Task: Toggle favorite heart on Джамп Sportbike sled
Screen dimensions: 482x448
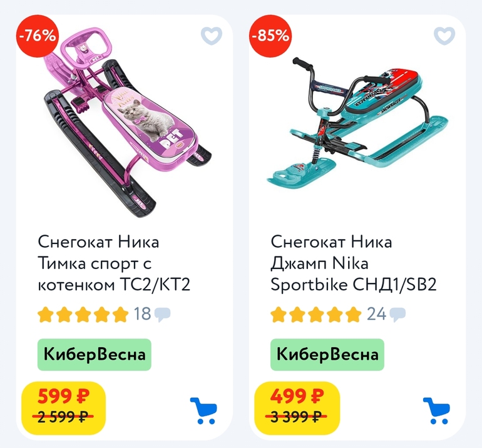Action: click(444, 36)
